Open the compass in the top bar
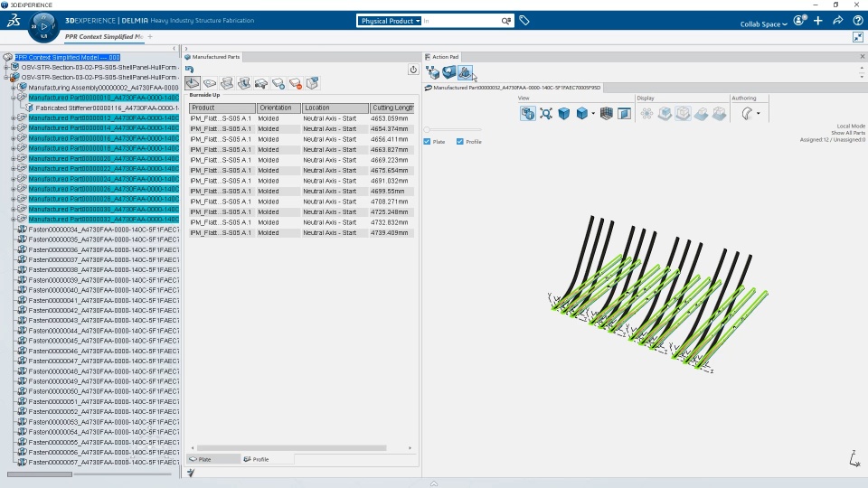Image resolution: width=868 pixels, height=488 pixels. (43, 26)
